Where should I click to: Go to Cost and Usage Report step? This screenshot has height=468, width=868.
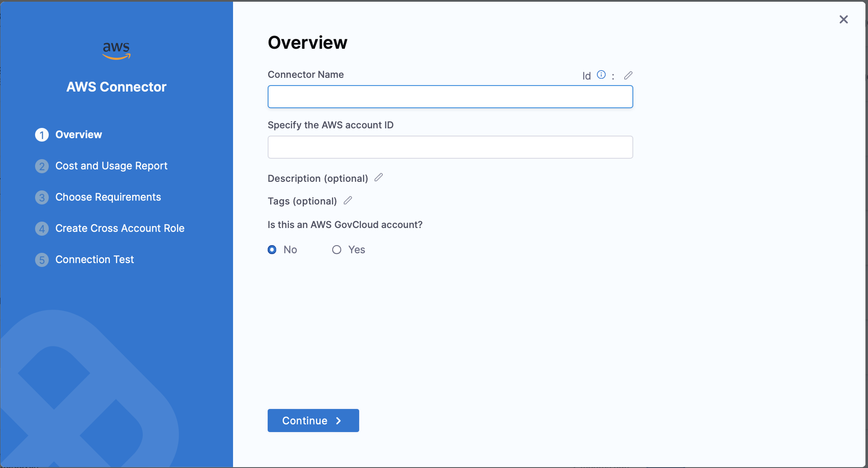(111, 166)
